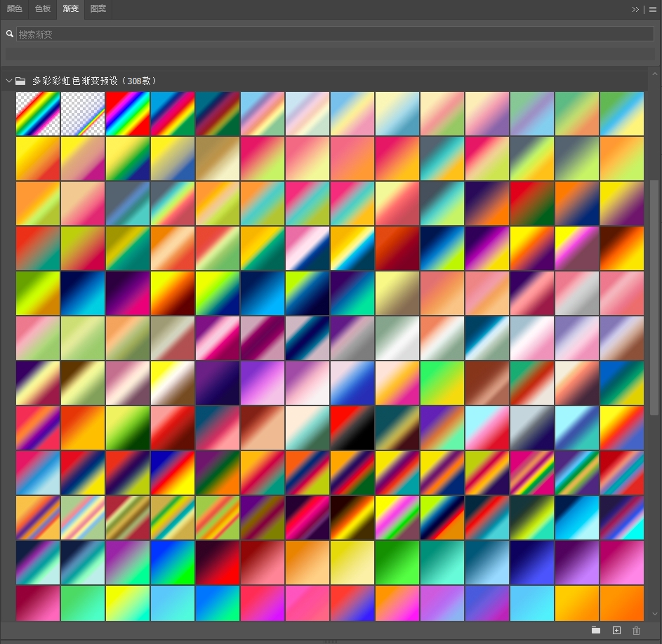Select the 图案 tab
Screen dimensions: 662x644
(x=98, y=9)
